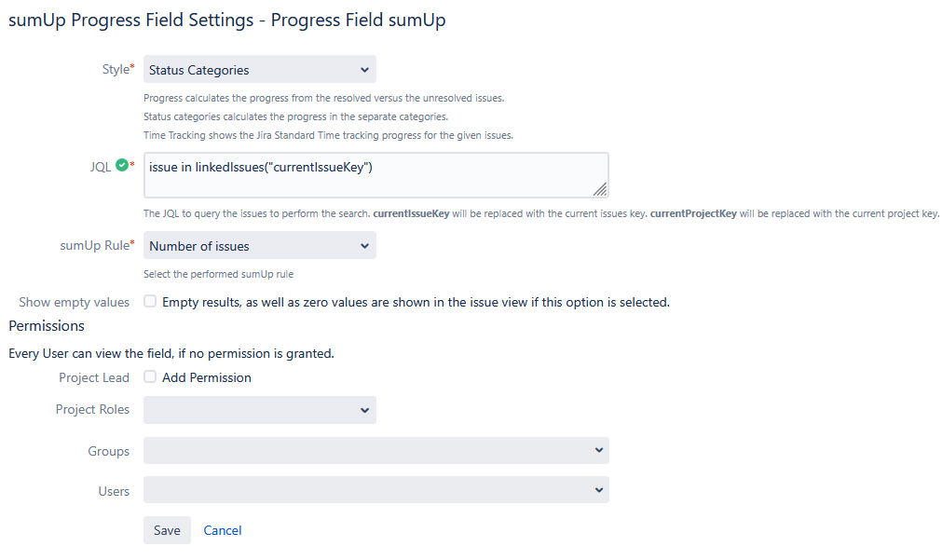This screenshot has height=560, width=942.
Task: Click inside the JQL query text field
Action: [373, 175]
